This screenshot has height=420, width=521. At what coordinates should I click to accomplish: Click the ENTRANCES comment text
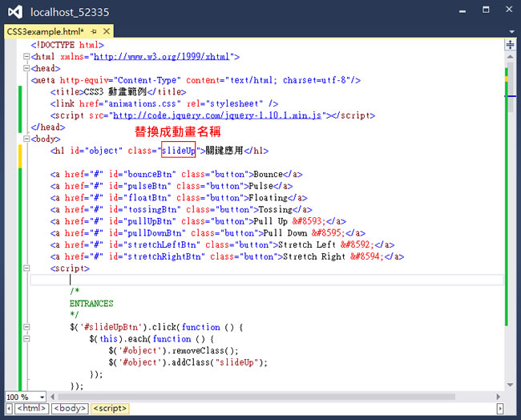[91, 304]
